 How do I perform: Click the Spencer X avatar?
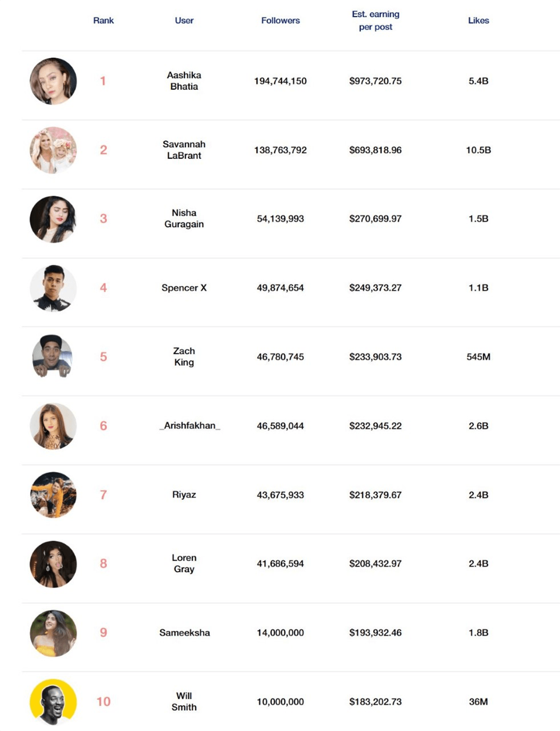(x=53, y=288)
